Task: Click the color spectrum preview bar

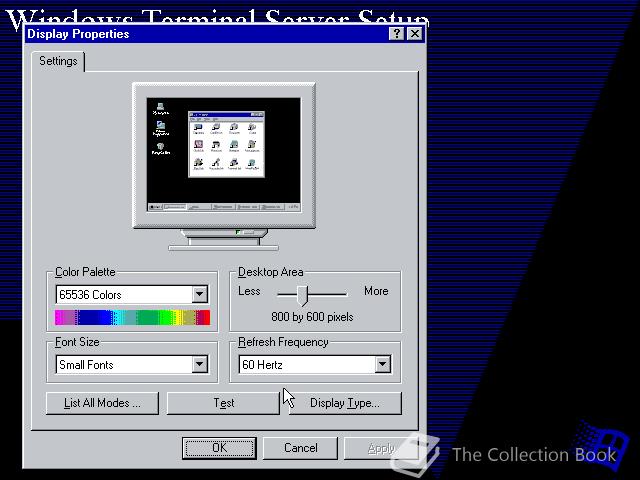Action: (133, 318)
